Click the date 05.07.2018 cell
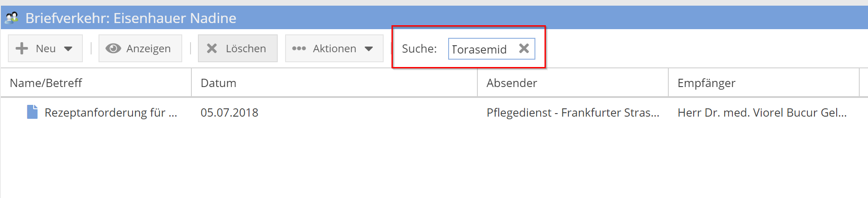The width and height of the screenshot is (868, 198). [x=229, y=113]
